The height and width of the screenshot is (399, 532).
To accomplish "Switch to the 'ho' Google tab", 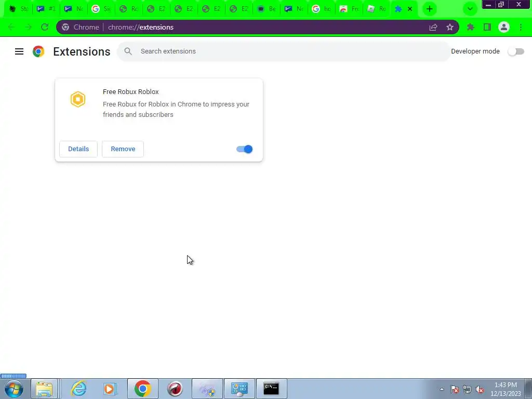I will tap(321, 9).
